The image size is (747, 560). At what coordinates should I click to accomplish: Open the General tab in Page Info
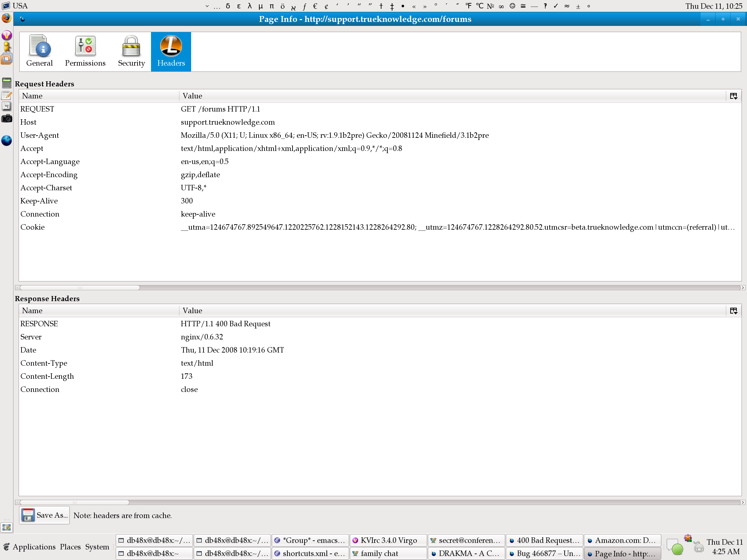pyautogui.click(x=39, y=51)
